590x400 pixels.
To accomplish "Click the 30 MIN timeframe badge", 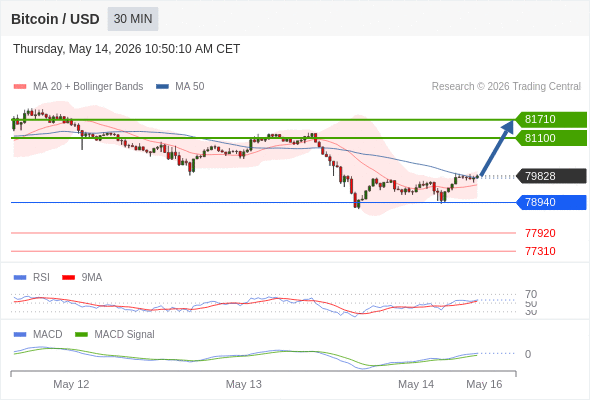I will tap(133, 19).
